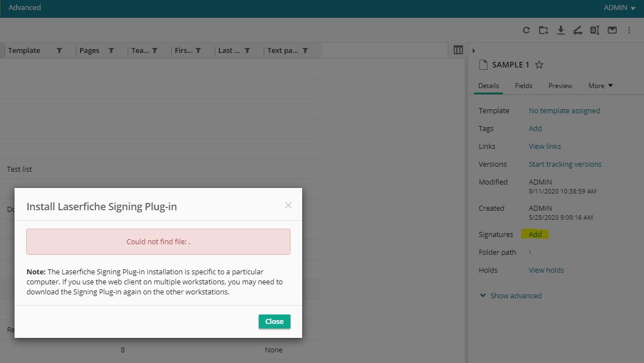644x363 pixels.
Task: Click the Add link next to Signatures
Action: coord(535,235)
